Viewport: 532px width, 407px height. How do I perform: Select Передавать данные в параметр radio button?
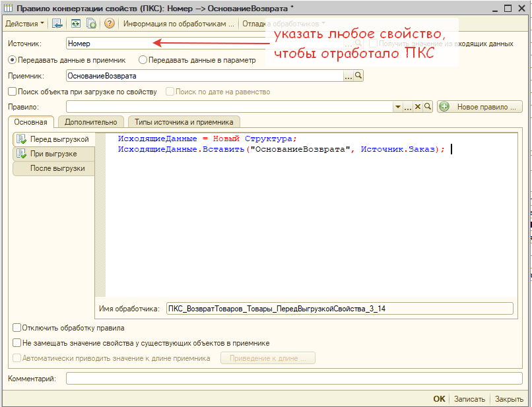(197, 60)
